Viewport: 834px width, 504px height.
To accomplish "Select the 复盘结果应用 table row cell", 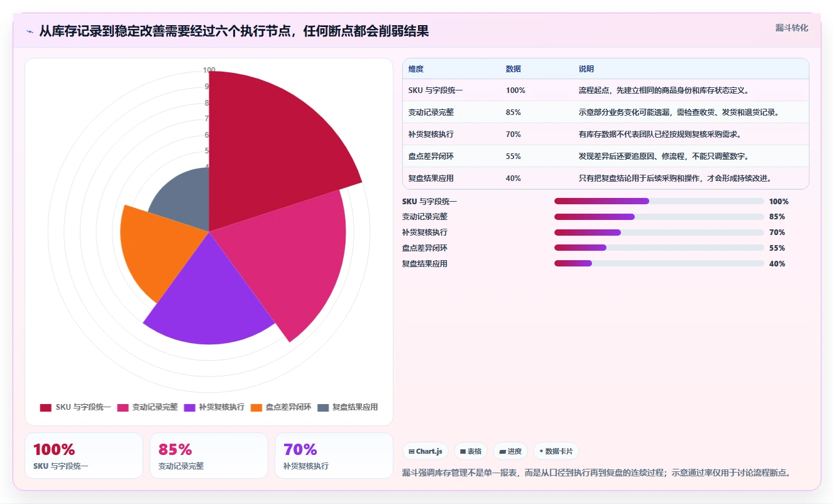I will pyautogui.click(x=431, y=178).
